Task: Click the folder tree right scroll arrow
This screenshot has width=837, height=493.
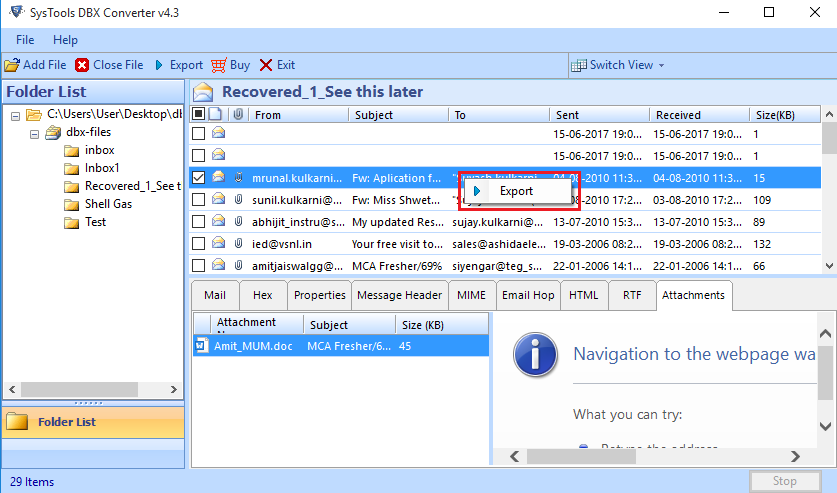Action: (173, 389)
